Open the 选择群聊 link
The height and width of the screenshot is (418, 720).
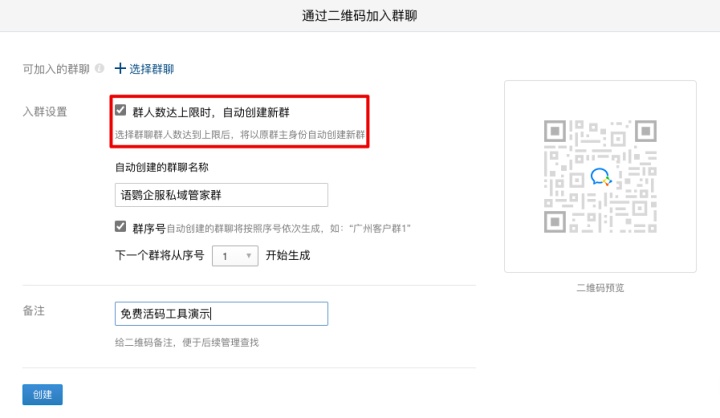[151, 70]
